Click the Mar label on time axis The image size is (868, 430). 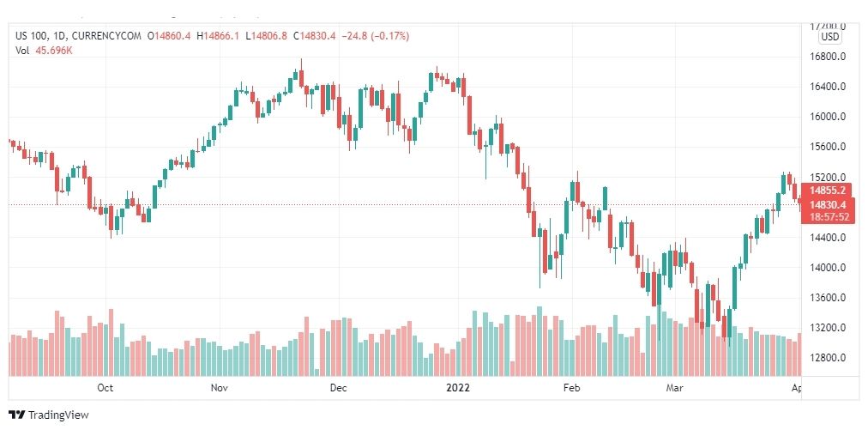(x=675, y=388)
